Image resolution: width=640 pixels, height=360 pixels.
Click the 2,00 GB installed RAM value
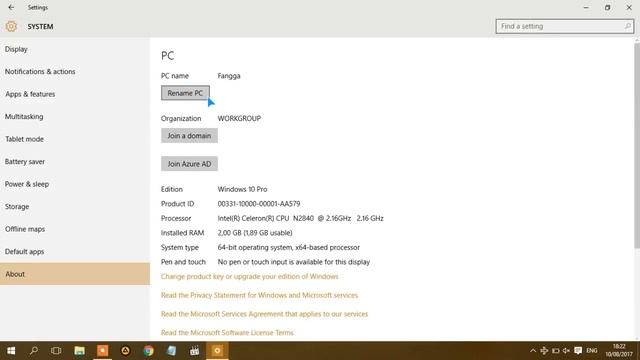click(x=255, y=233)
